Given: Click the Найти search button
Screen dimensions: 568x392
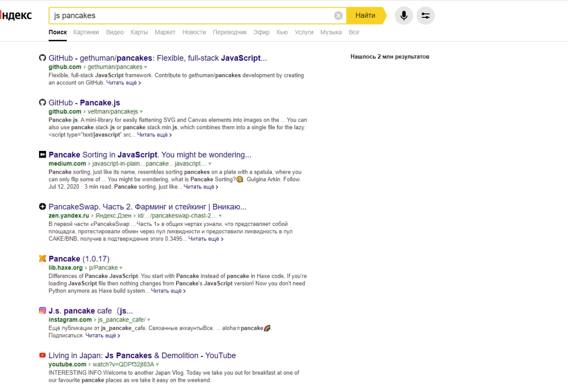Looking at the screenshot, I should point(365,16).
